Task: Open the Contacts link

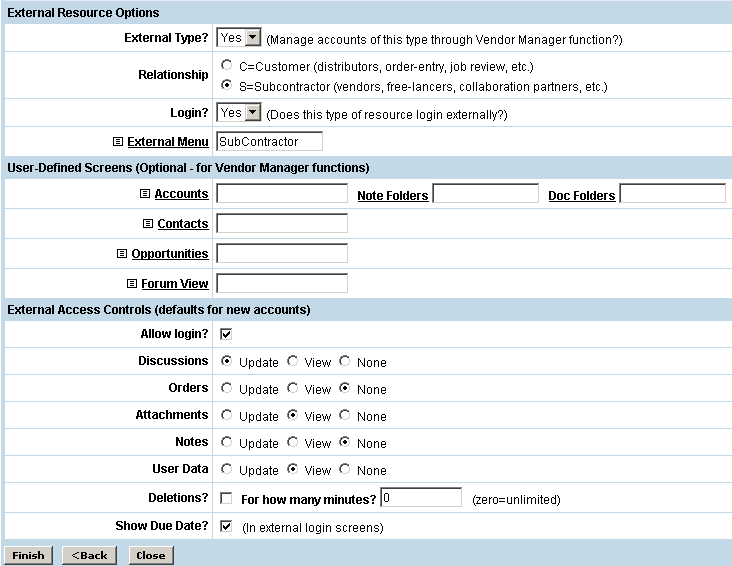Action: [183, 224]
